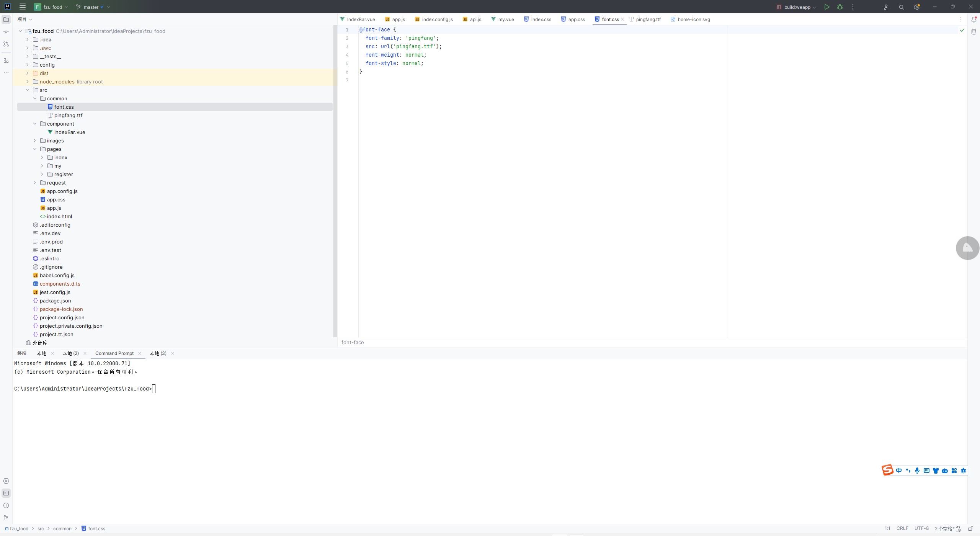Collapse the common folder

[35, 98]
